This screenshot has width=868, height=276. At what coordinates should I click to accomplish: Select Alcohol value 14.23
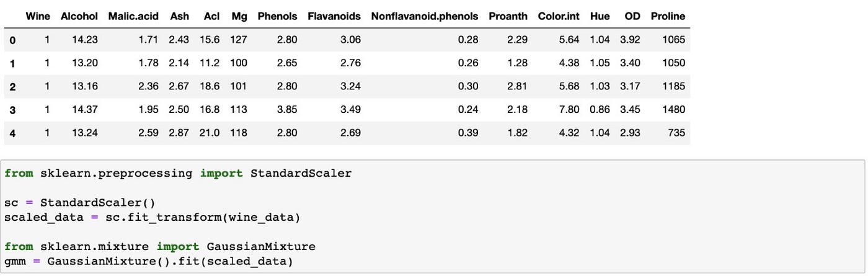pyautogui.click(x=85, y=39)
